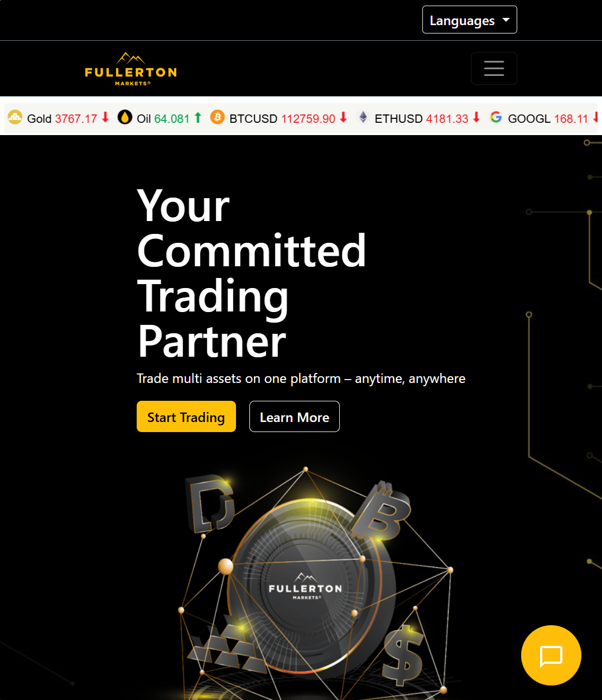The width and height of the screenshot is (602, 700).
Task: Open the yellow live chat bubble
Action: [x=551, y=655]
